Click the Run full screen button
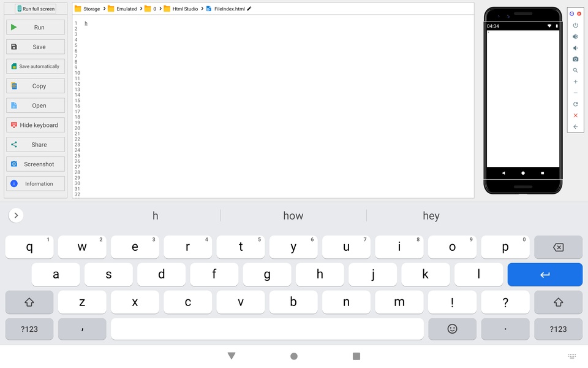This screenshot has height=368, width=588. point(36,9)
